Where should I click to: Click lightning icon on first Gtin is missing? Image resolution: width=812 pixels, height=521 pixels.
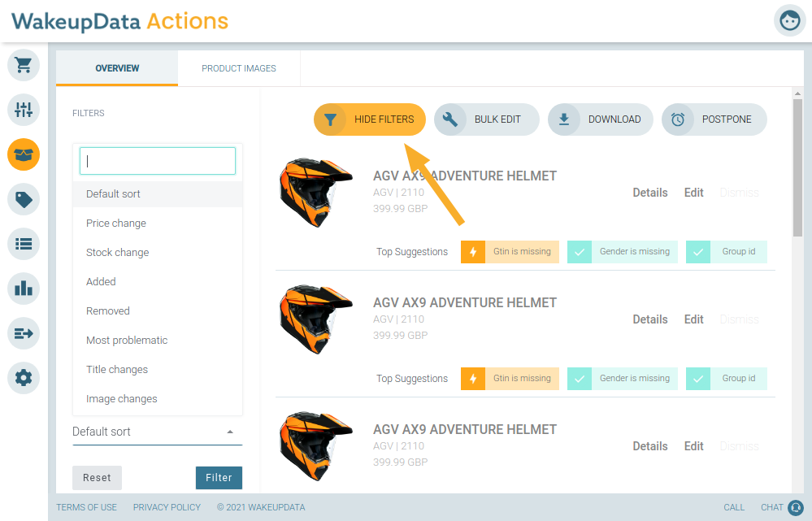(473, 252)
